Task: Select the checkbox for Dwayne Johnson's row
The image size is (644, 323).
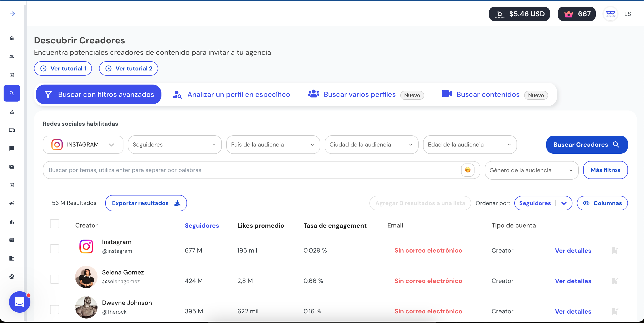Action: click(x=55, y=310)
